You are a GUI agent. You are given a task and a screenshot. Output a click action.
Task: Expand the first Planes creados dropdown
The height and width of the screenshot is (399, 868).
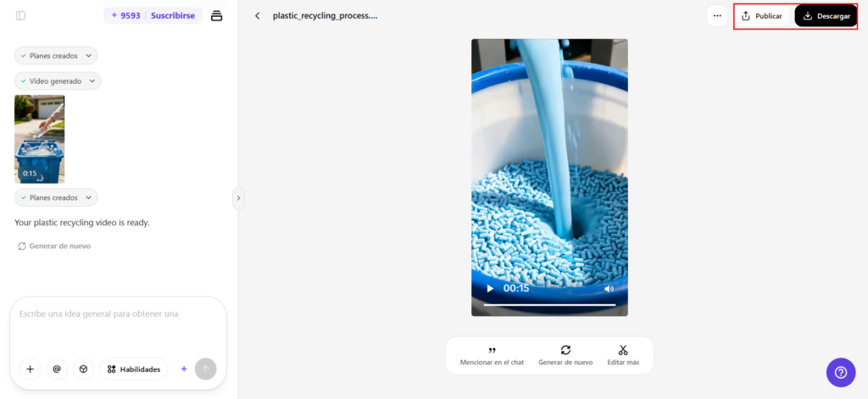pyautogui.click(x=56, y=56)
